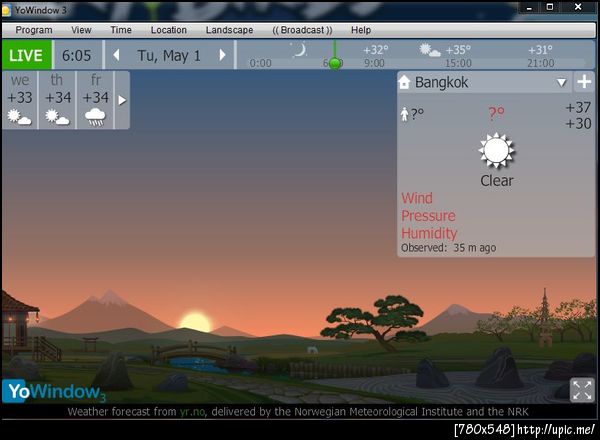Minimize the YoWindow window
The image size is (600, 440).
tap(529, 8)
